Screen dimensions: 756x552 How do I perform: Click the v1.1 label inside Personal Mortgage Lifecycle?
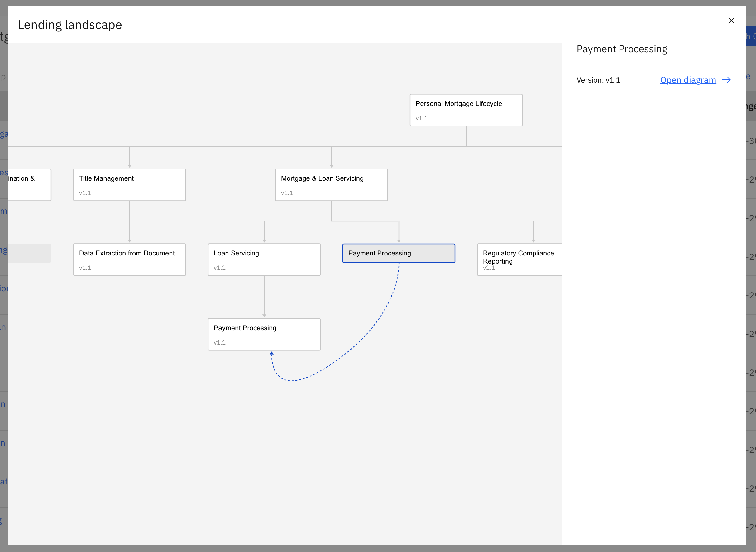tap(421, 118)
